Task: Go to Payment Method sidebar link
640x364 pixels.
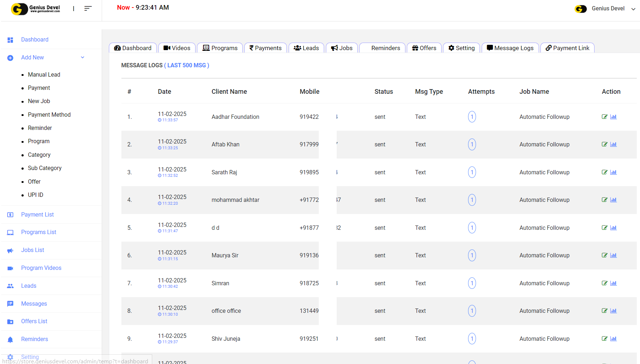Action: pyautogui.click(x=49, y=115)
